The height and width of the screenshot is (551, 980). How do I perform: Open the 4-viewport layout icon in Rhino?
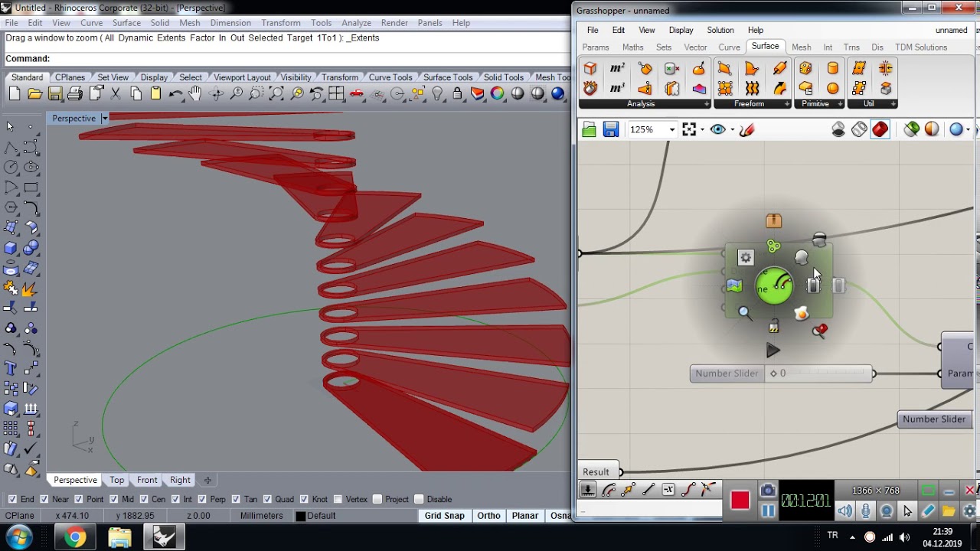pyautogui.click(x=336, y=93)
